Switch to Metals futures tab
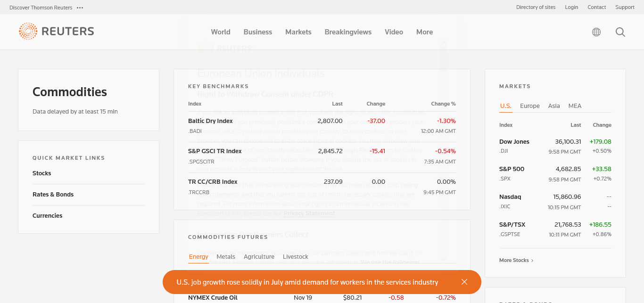Image resolution: width=644 pixels, height=303 pixels. coord(226,257)
